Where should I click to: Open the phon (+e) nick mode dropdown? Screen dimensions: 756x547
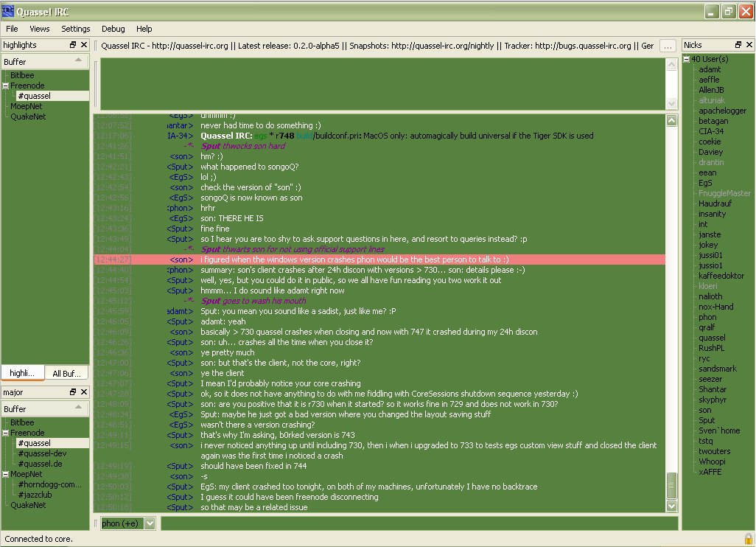(150, 523)
